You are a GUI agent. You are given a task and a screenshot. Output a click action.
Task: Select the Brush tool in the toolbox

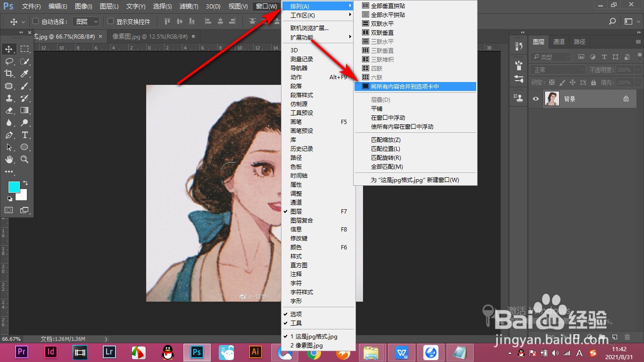25,86
